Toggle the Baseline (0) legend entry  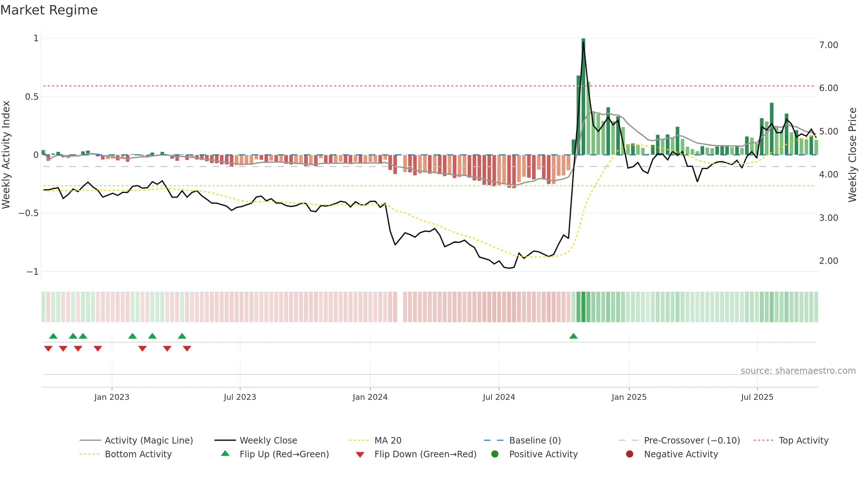point(522,440)
